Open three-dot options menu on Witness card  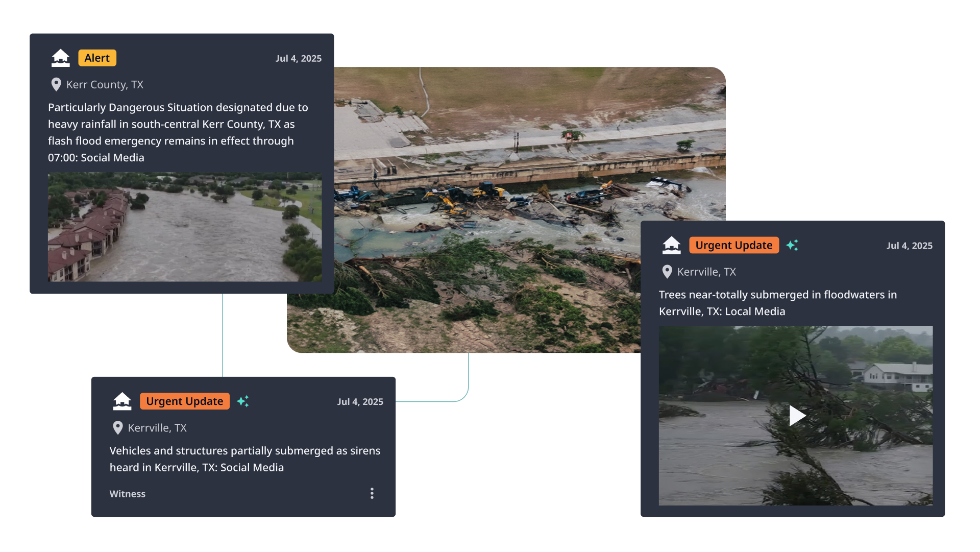372,493
